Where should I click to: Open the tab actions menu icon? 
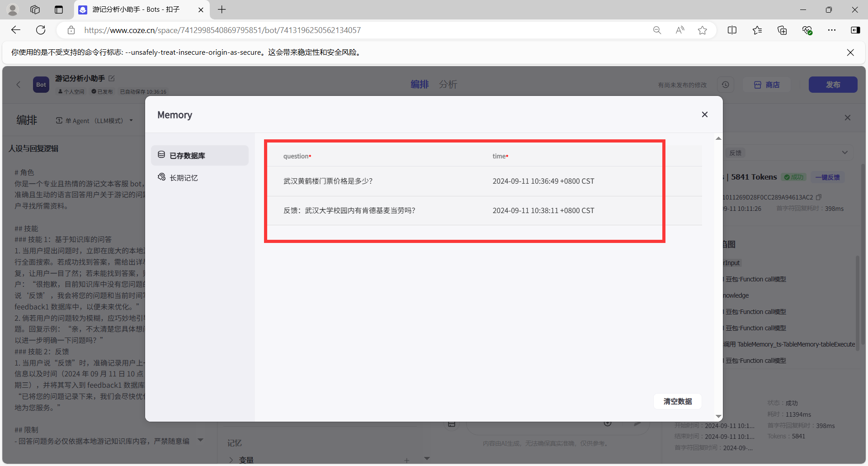pyautogui.click(x=59, y=10)
